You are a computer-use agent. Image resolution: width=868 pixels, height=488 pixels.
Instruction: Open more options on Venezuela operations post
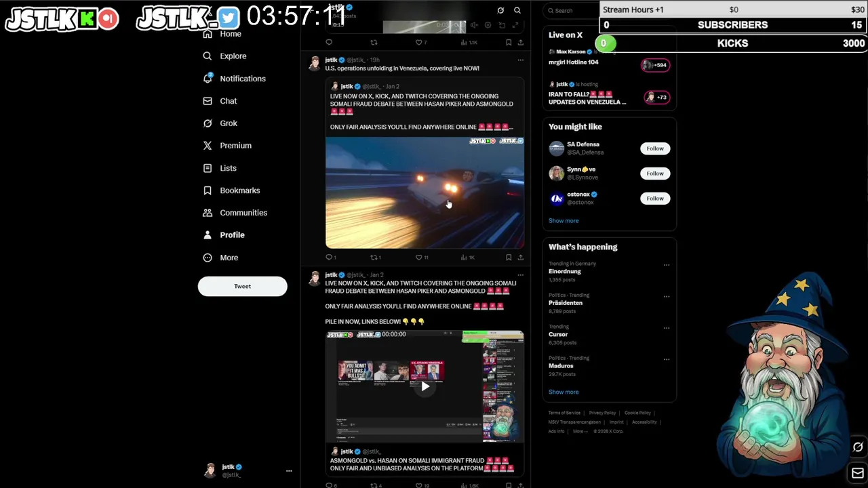pos(521,60)
